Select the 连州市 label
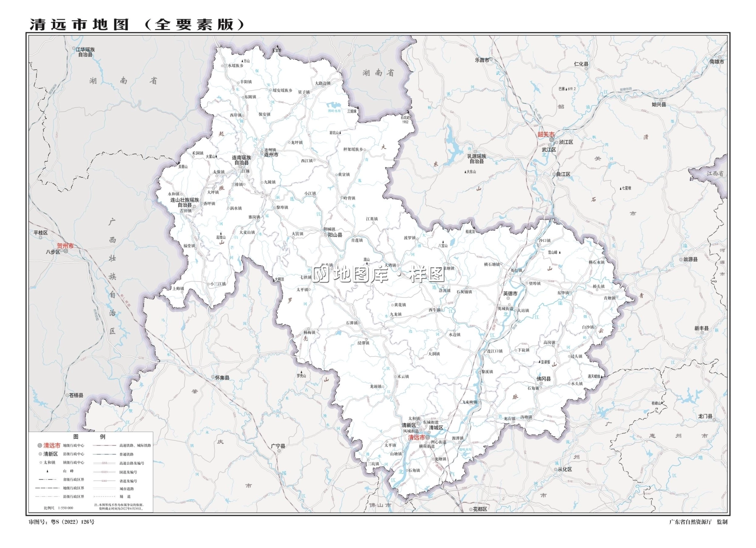This screenshot has width=756, height=548. click(x=271, y=155)
